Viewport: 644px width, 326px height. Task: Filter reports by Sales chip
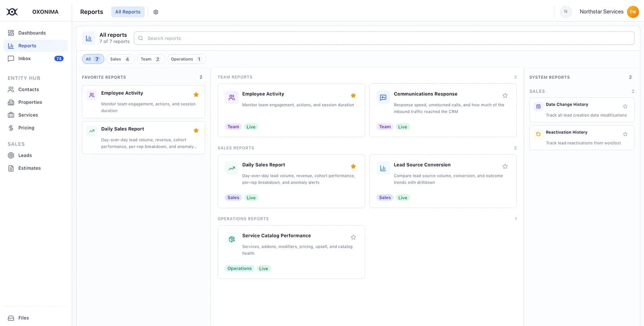[120, 59]
